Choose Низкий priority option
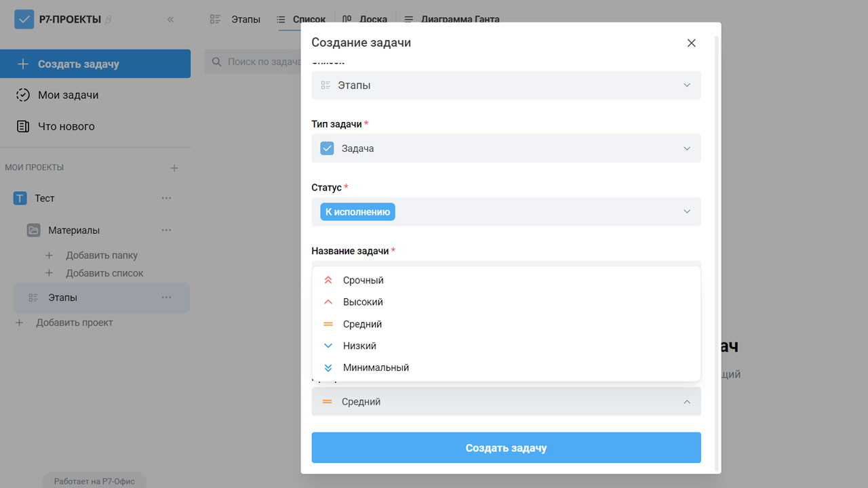This screenshot has height=488, width=868. click(x=506, y=346)
